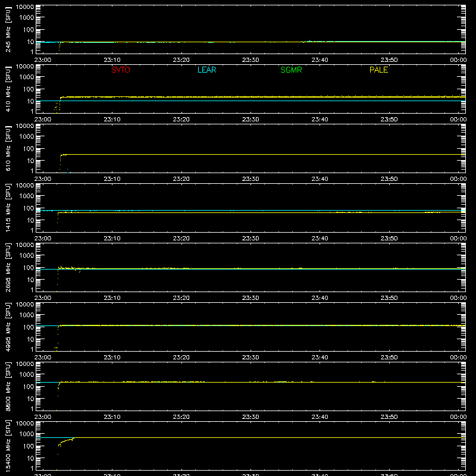Click the 1000 tick label on 410 MHz axis
This screenshot has height=476, width=476.
pyautogui.click(x=27, y=77)
